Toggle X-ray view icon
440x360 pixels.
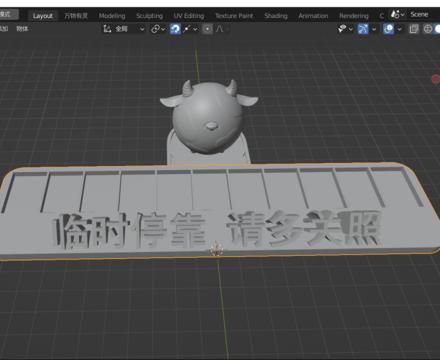point(414,29)
